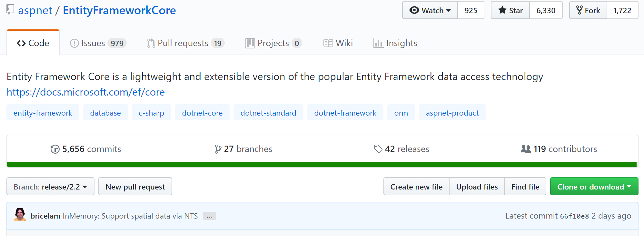Screen dimensions: 644x236
Task: Click Find file button
Action: pos(525,187)
